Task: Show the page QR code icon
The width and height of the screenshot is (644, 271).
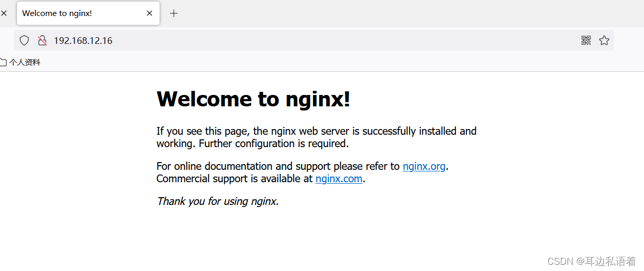Action: [586, 40]
